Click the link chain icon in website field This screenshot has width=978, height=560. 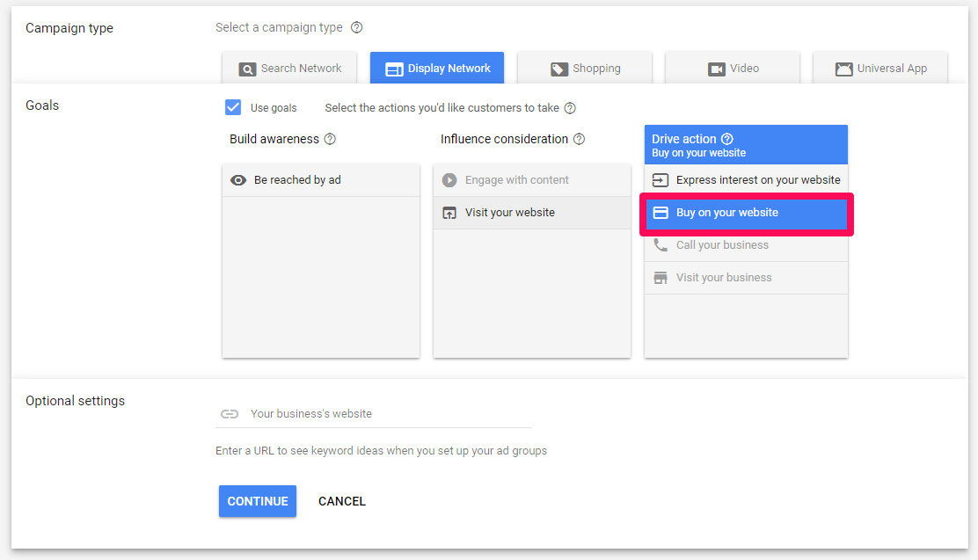tap(230, 414)
